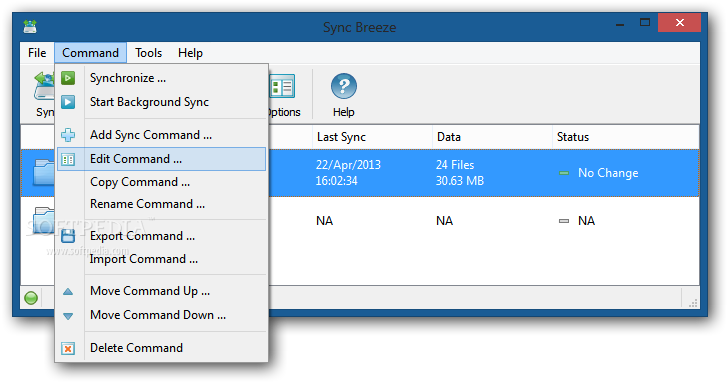Click the gray NA status indicator icon

click(564, 221)
